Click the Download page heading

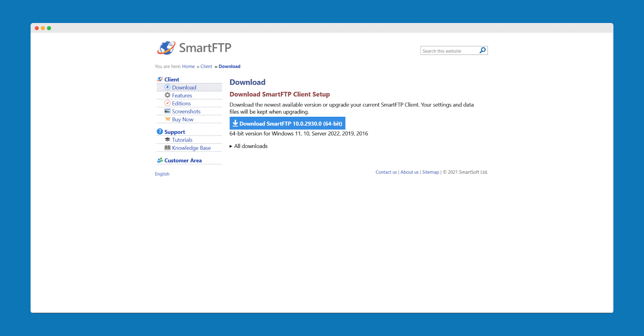click(248, 82)
